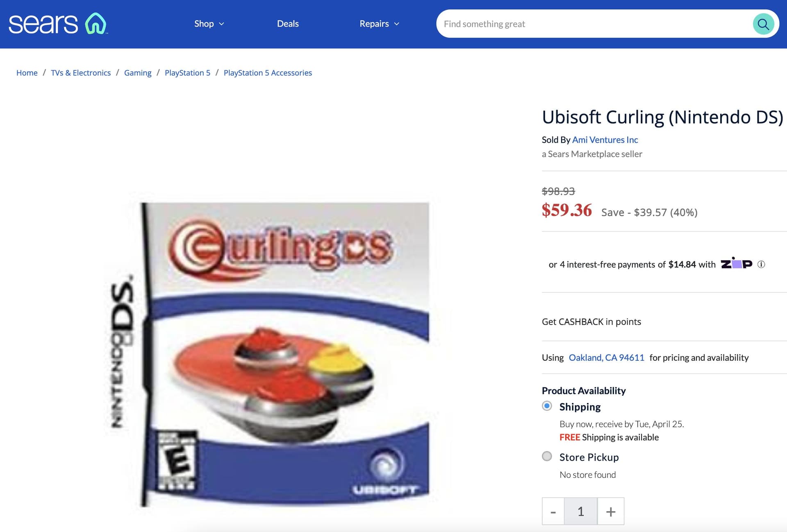787x532 pixels.
Task: Expand the Shop dropdown menu
Action: 209,24
